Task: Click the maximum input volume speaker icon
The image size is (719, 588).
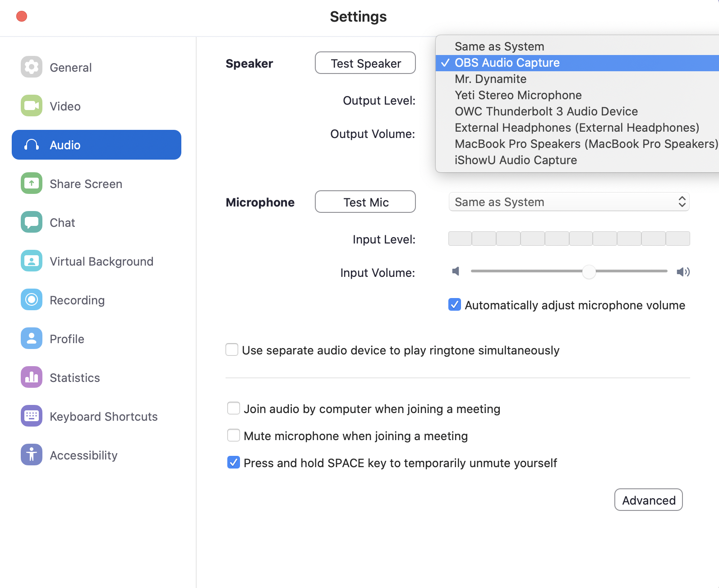Action: (x=683, y=271)
